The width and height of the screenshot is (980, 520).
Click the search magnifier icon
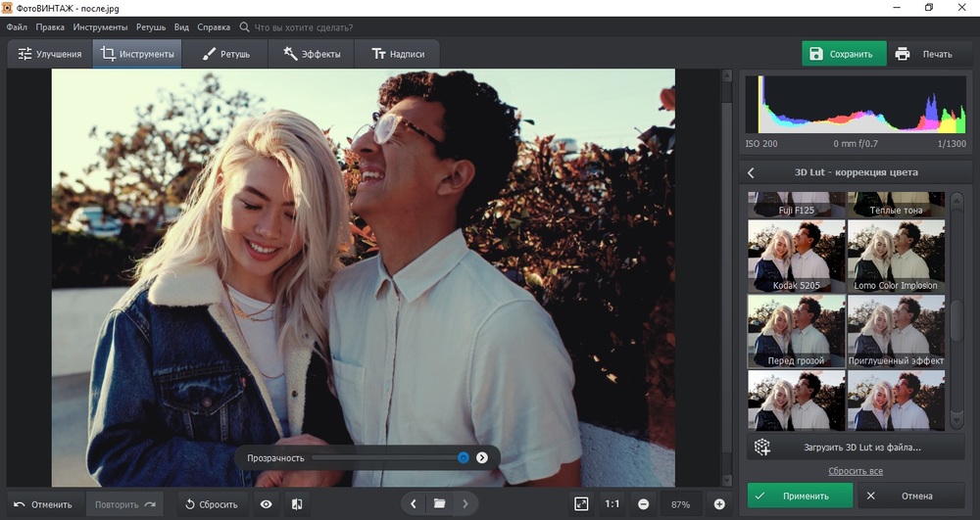244,27
